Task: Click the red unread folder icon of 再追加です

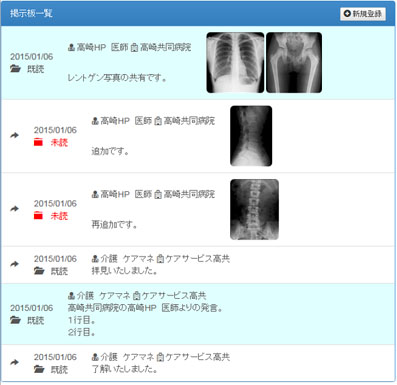Action: pyautogui.click(x=38, y=216)
